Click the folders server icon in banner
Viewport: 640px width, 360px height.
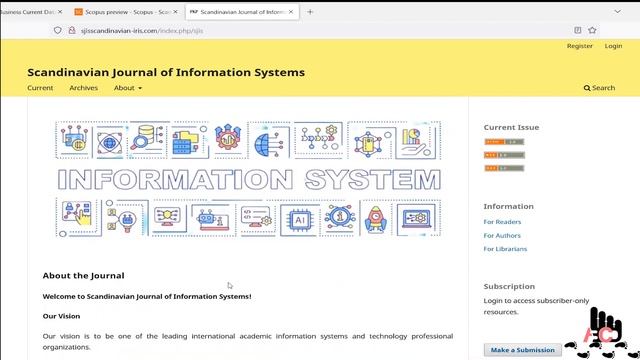click(x=186, y=142)
